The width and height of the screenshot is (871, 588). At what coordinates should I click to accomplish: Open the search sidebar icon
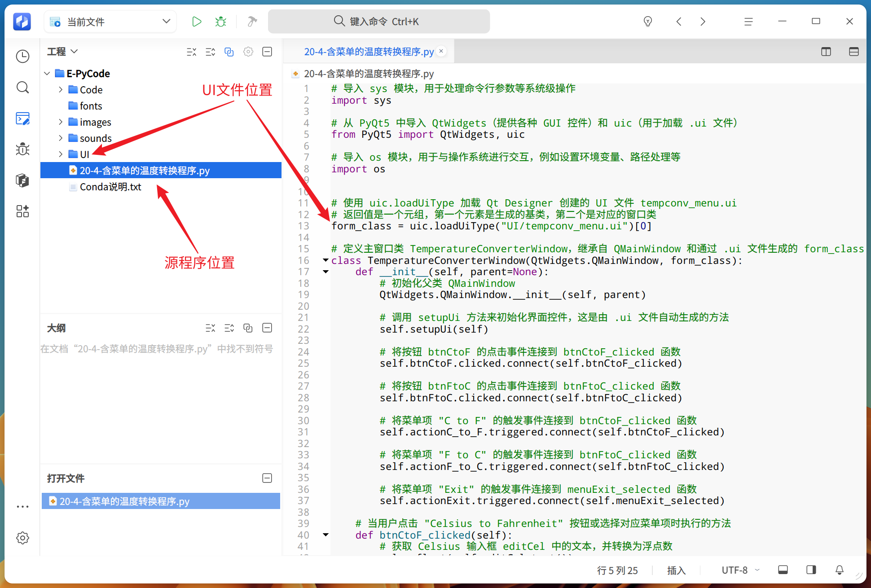(22, 87)
